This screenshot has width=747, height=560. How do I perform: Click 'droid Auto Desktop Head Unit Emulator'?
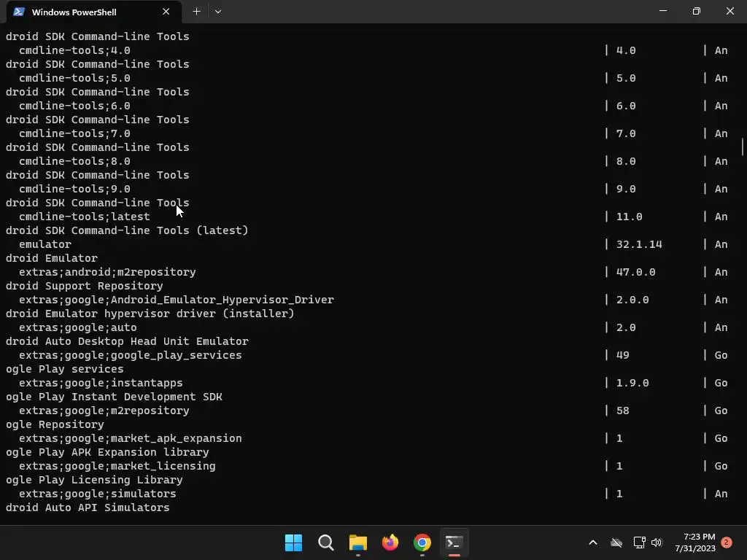point(127,341)
